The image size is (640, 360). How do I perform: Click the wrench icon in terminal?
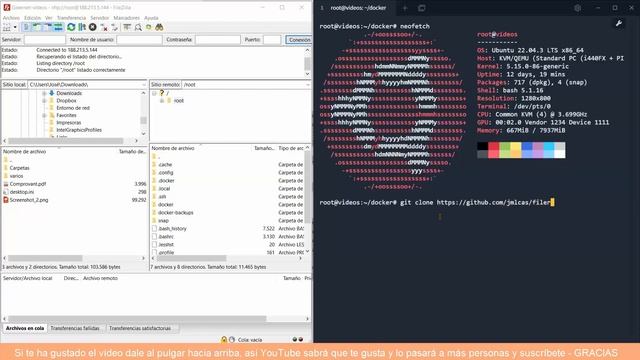pyautogui.click(x=619, y=24)
